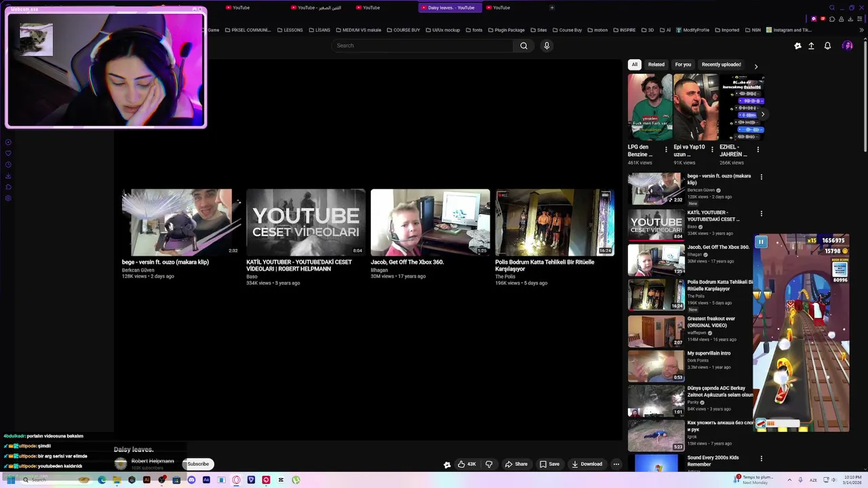868x488 pixels.
Task: Click the YouTube search magnifier button
Action: pos(524,45)
